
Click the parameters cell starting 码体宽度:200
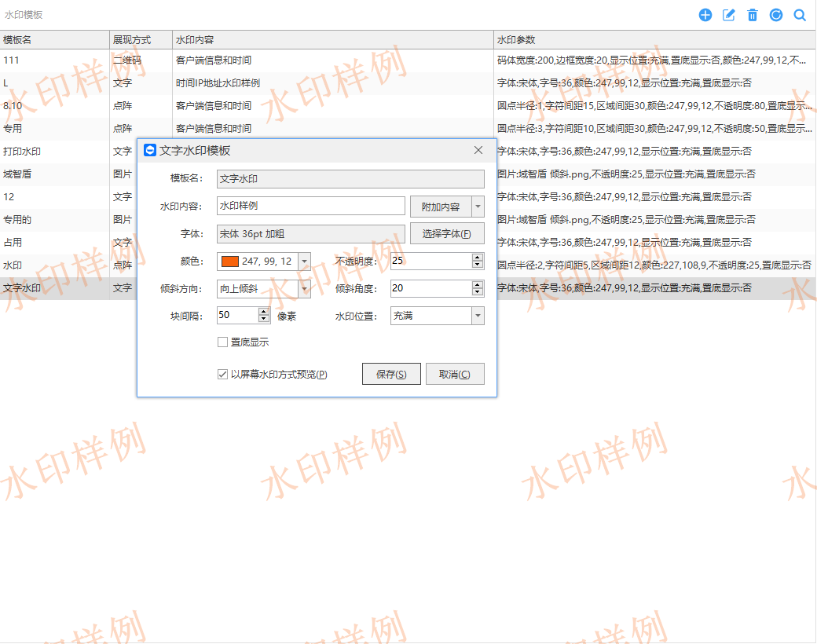(x=655, y=60)
